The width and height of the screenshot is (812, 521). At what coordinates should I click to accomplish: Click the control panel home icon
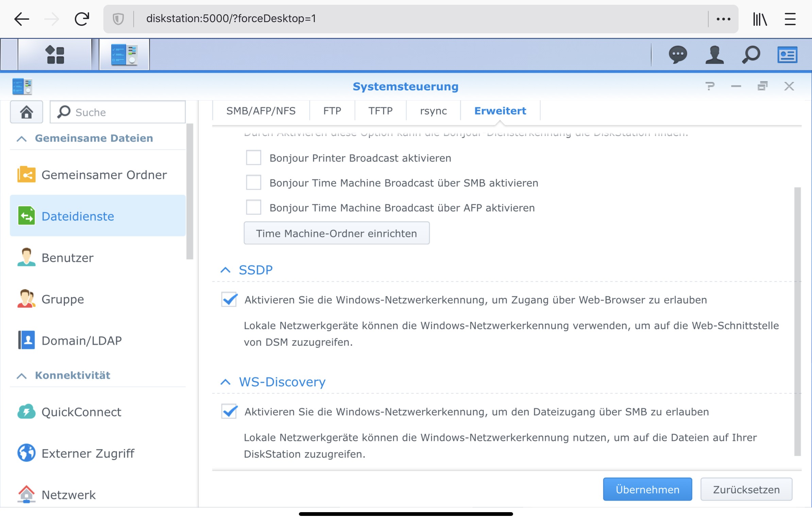(27, 112)
